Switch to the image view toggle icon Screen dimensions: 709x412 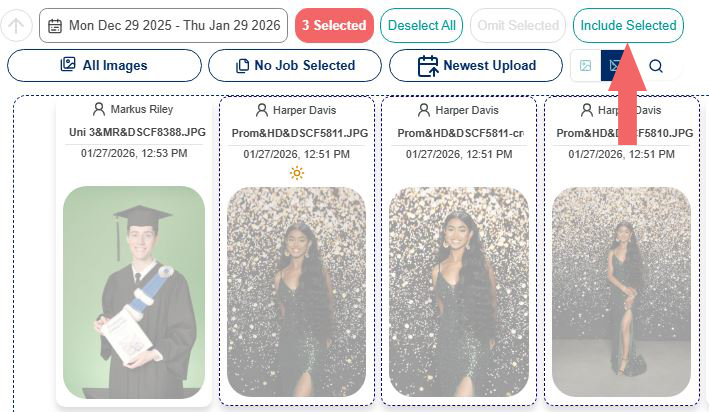(586, 66)
